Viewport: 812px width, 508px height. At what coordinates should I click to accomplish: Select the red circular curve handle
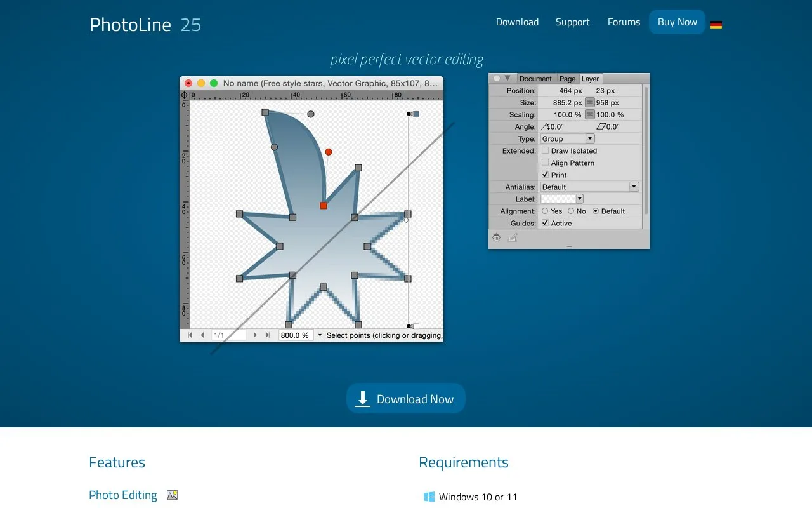(x=328, y=152)
